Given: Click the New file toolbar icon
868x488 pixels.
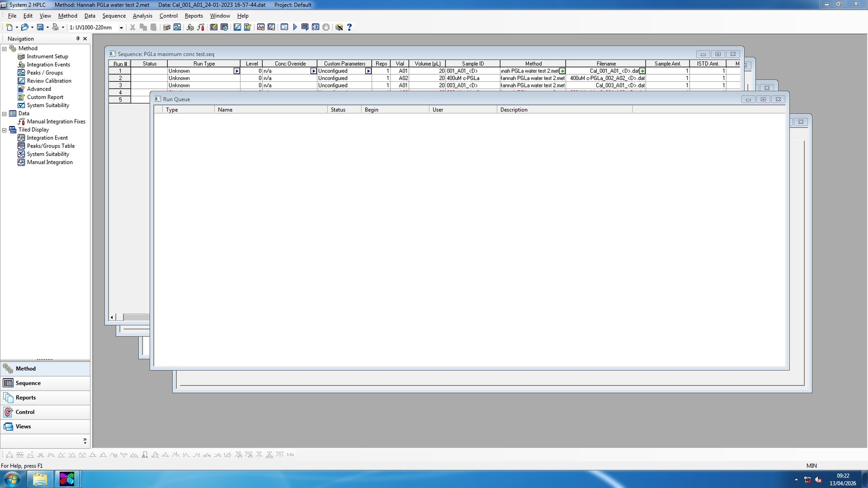Looking at the screenshot, I should click(x=9, y=27).
